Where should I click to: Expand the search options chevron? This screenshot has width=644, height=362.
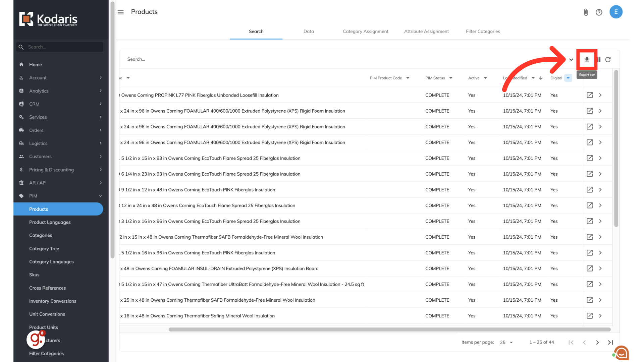tap(571, 60)
